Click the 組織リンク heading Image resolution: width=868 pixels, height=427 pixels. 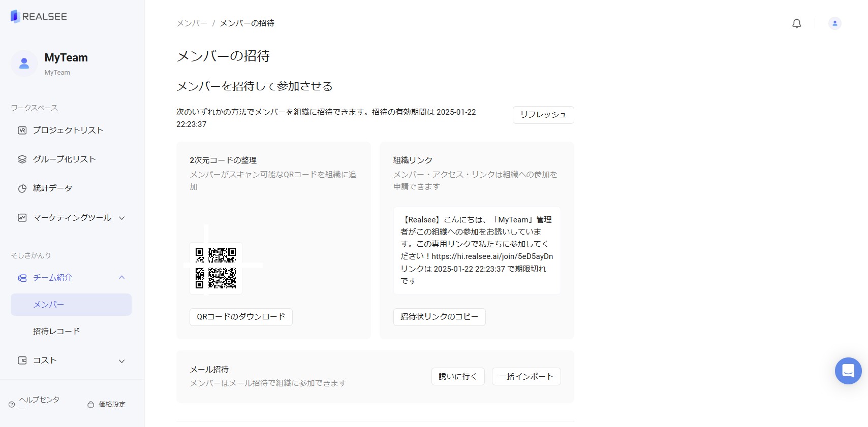click(413, 160)
